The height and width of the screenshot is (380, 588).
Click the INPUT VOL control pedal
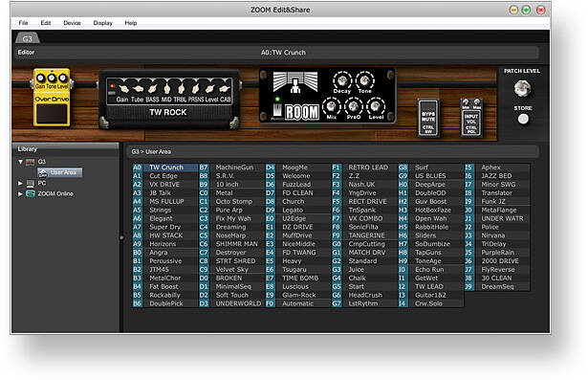pyautogui.click(x=471, y=118)
